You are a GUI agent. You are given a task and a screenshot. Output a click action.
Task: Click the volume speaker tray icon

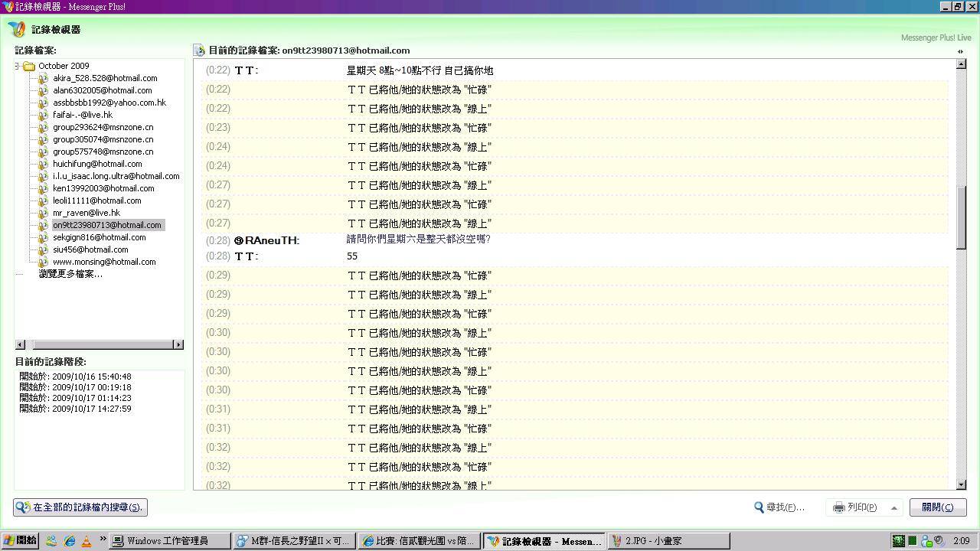tap(940, 541)
